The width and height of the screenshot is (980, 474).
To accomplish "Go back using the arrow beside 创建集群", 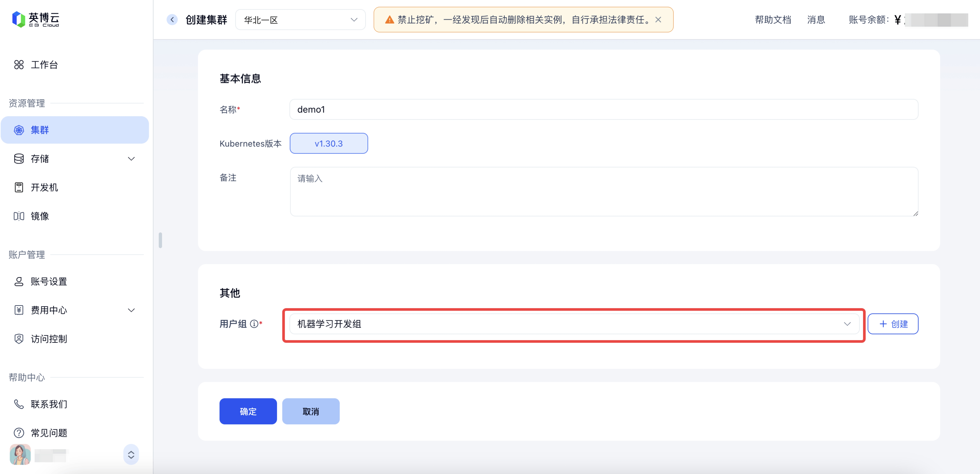I will pyautogui.click(x=172, y=20).
